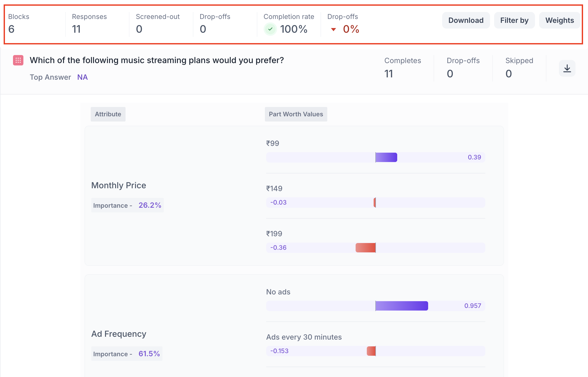This screenshot has height=377, width=588.
Task: Click the ₹199 negative red bar
Action: click(x=365, y=248)
